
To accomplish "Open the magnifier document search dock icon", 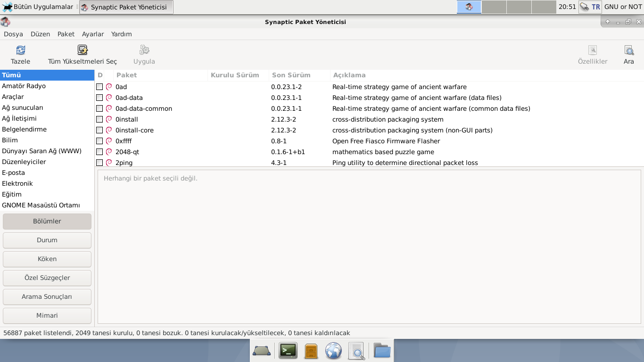I will pos(357,351).
